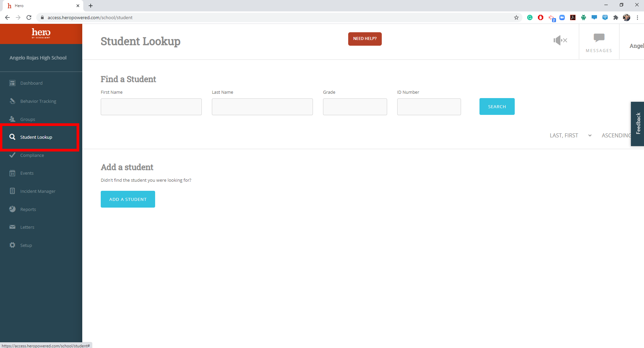
Task: Open the Events calendar icon
Action: point(12,173)
